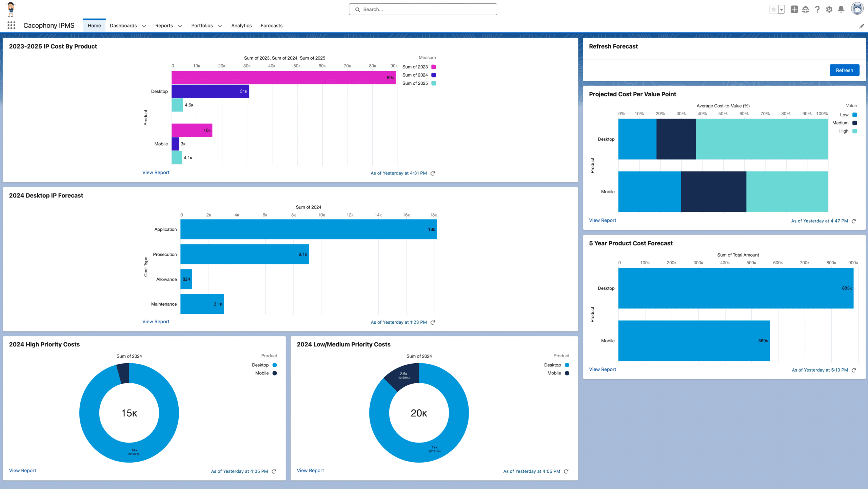Click the 'Projected Cost Per Value Point' title
Viewport: 868px width, 489px height.
tap(632, 94)
